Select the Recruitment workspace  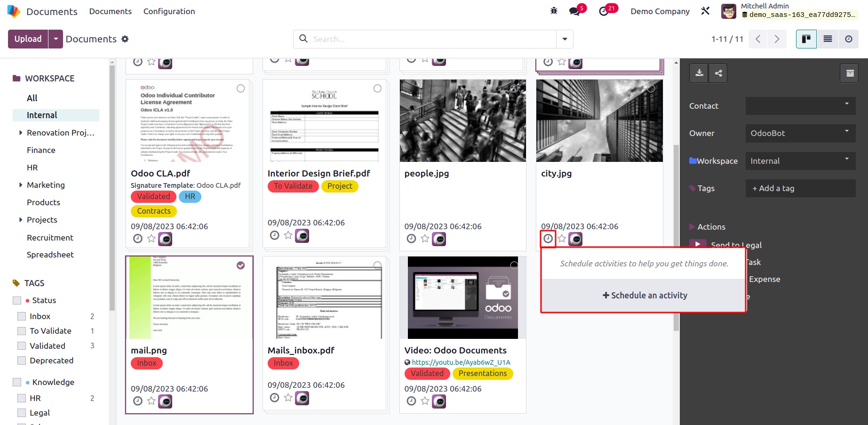pyautogui.click(x=50, y=238)
